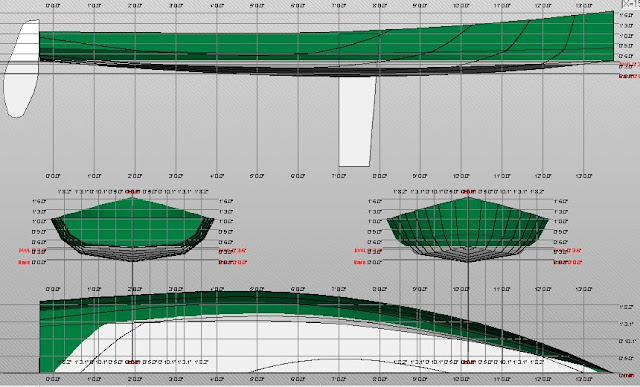The width and height of the screenshot is (640, 387).
Task: Click the red Base label left of forward body plan
Action: coord(360,262)
